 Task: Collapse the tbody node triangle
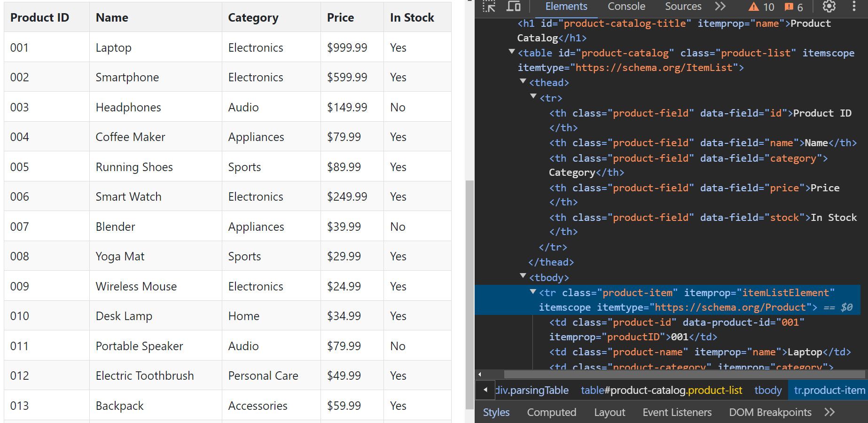tap(523, 276)
